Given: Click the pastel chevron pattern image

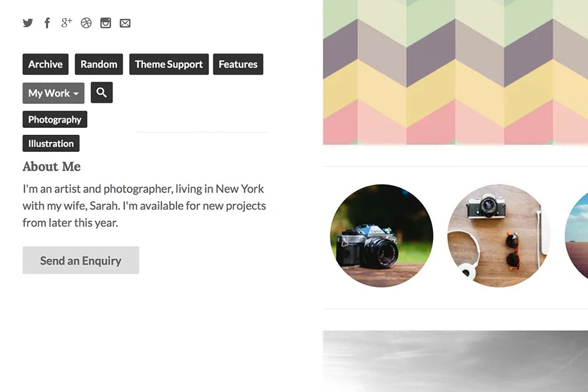Looking at the screenshot, I should point(456,71).
